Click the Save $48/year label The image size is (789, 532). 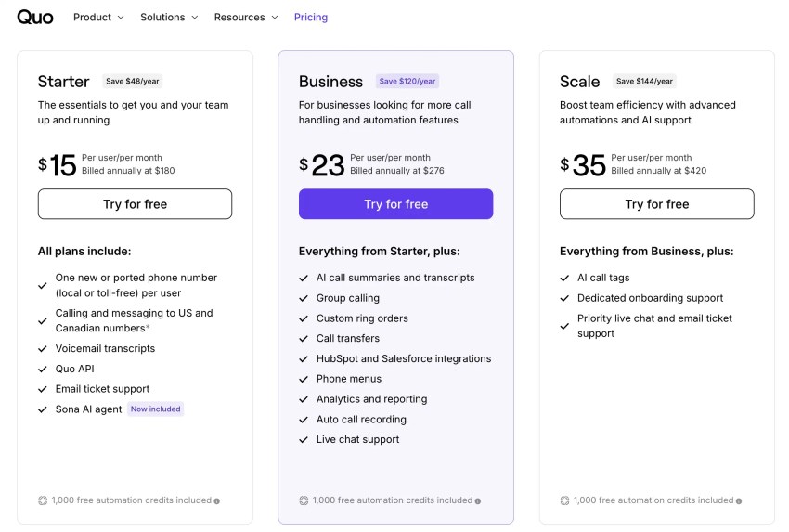pos(133,82)
